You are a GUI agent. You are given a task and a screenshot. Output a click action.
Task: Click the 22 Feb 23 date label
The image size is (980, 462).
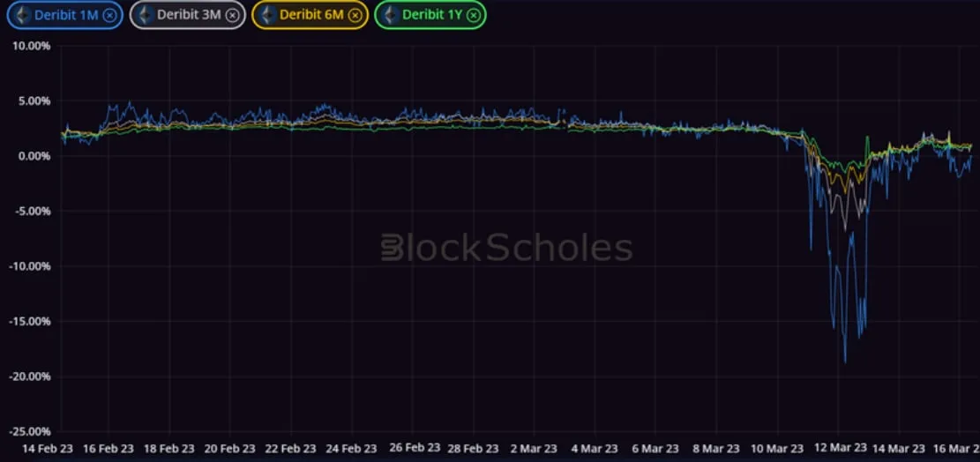pos(290,448)
